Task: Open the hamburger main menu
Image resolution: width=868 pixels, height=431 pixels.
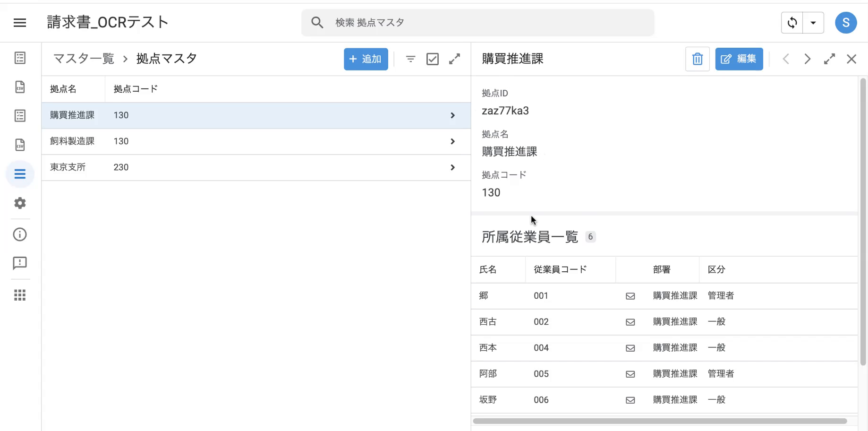Action: point(20,22)
